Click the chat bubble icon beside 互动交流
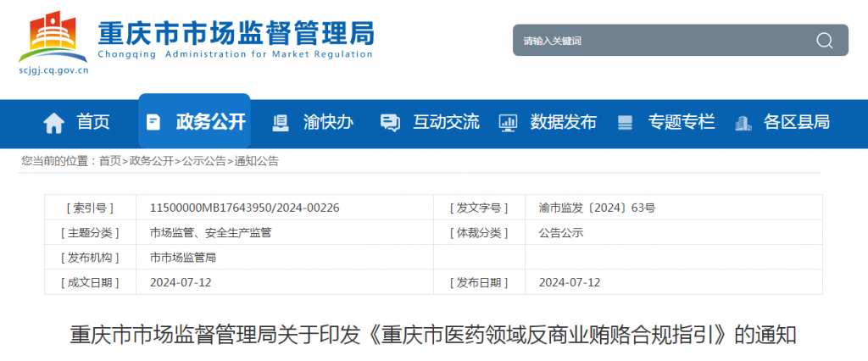Screen dimensions: 868x361 [390, 122]
